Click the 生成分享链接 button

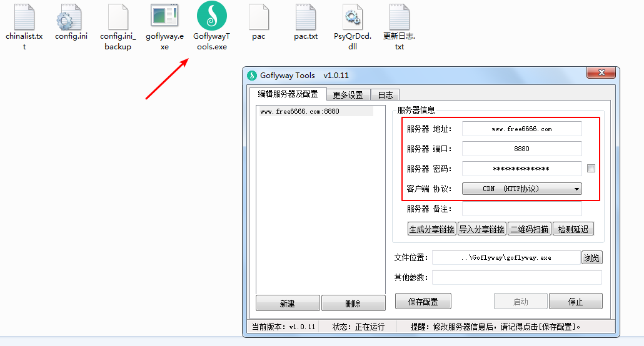pos(431,229)
